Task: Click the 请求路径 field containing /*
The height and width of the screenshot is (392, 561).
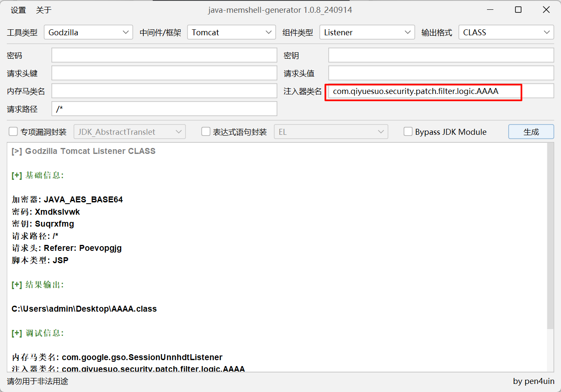Action: pos(164,108)
